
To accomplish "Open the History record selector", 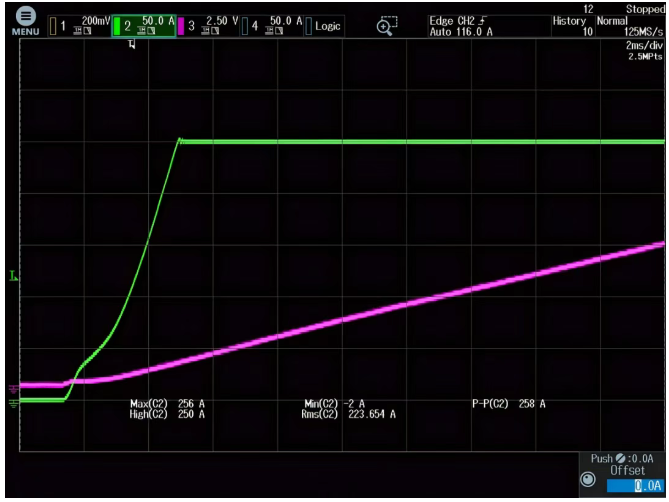I will click(573, 26).
